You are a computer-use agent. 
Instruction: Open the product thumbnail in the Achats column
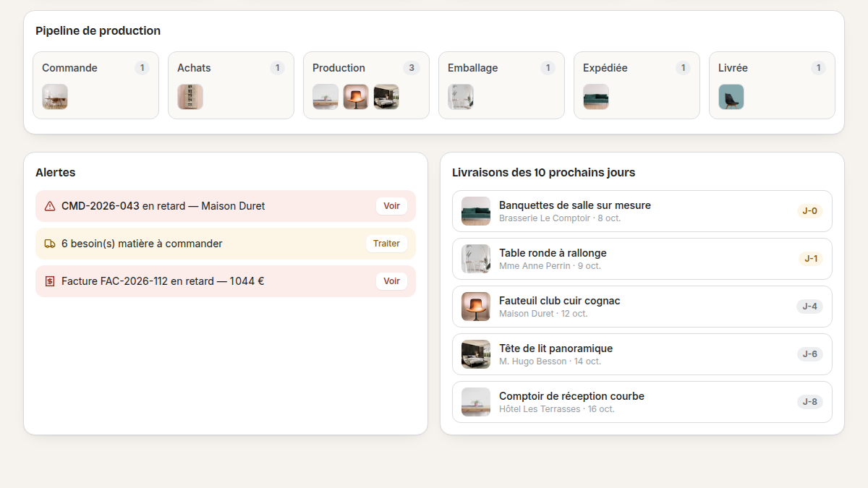point(190,97)
